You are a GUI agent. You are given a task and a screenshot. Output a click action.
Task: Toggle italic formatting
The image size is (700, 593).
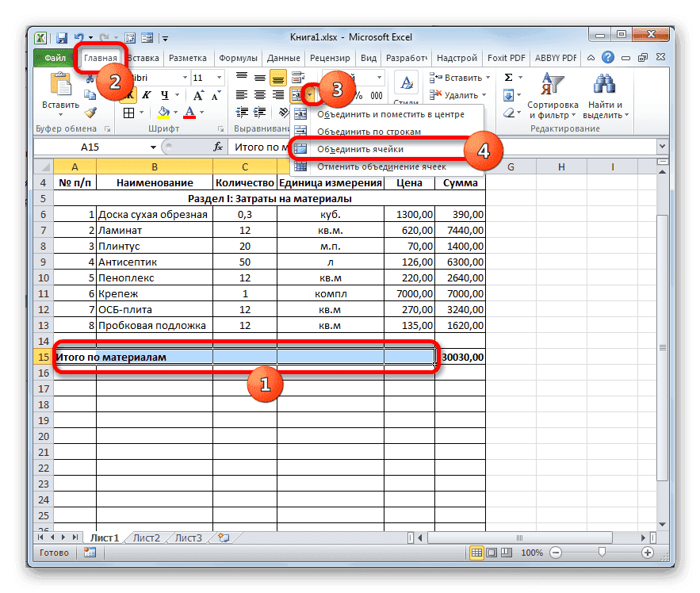coord(147,94)
